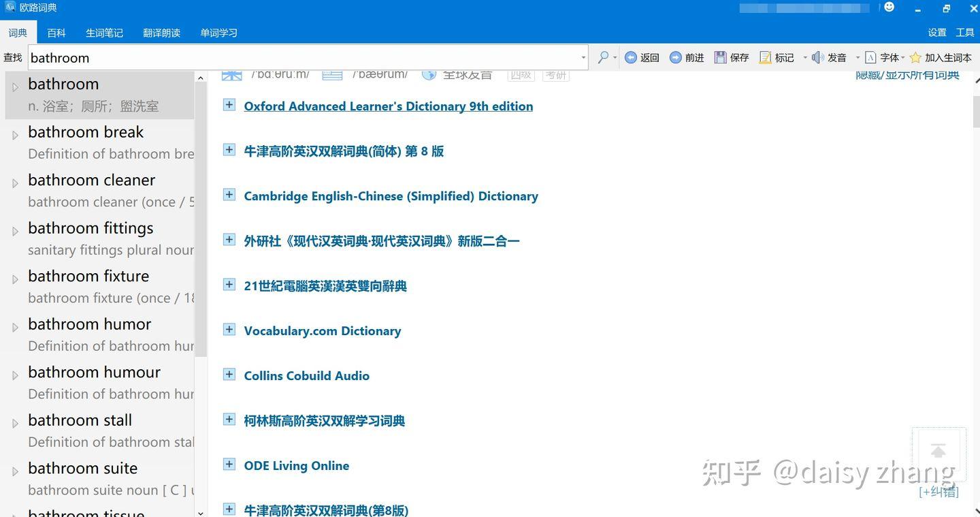Image resolution: width=980 pixels, height=517 pixels.
Task: Expand triangle beside bathroom cleaner
Action: point(15,183)
